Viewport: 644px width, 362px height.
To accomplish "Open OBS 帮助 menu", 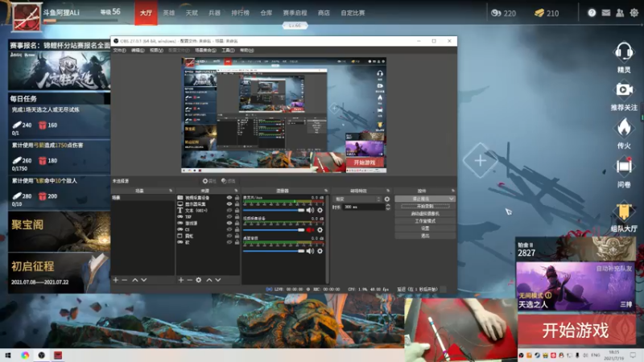I will (247, 50).
